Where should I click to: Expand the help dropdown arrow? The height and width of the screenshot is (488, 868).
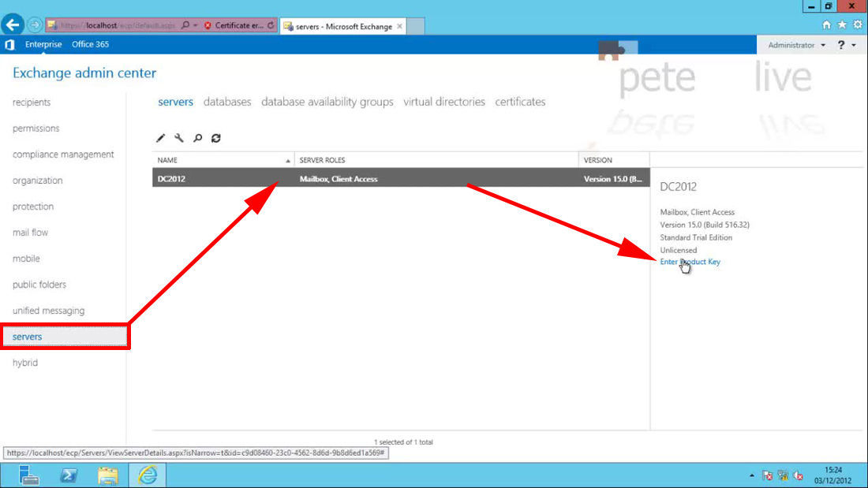tap(854, 46)
